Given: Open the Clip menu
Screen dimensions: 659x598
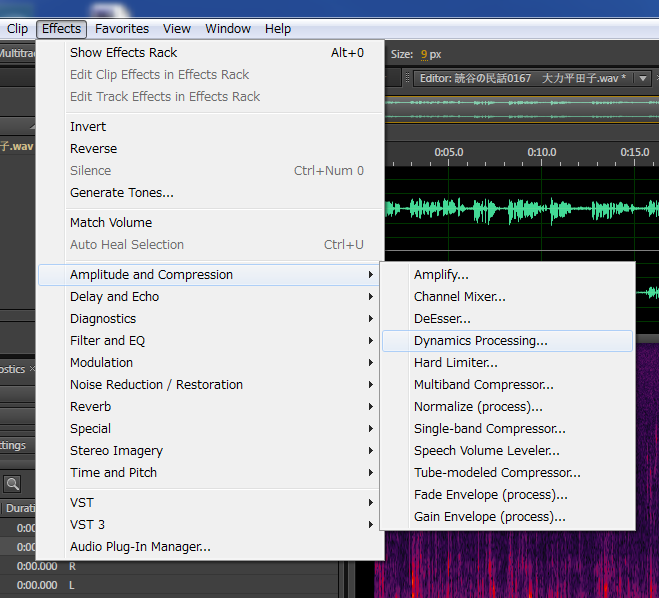Looking at the screenshot, I should [17, 29].
